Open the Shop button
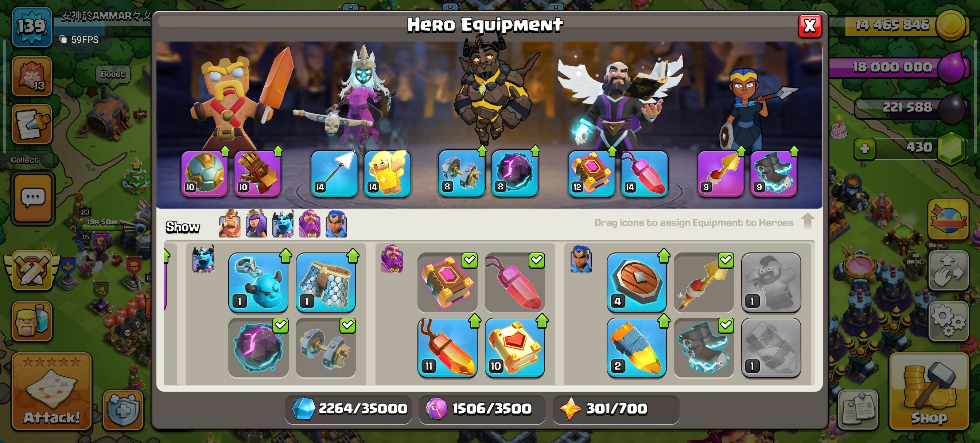Image resolution: width=980 pixels, height=443 pixels. tap(929, 392)
